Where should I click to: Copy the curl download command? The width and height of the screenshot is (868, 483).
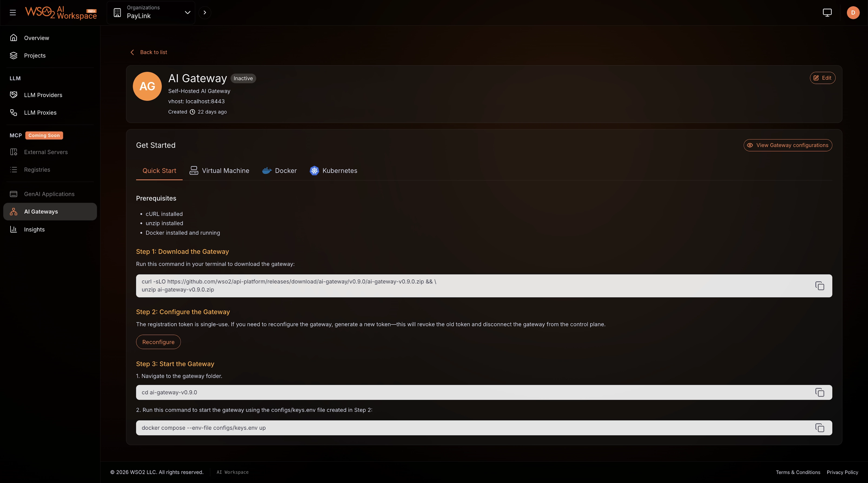tap(820, 286)
